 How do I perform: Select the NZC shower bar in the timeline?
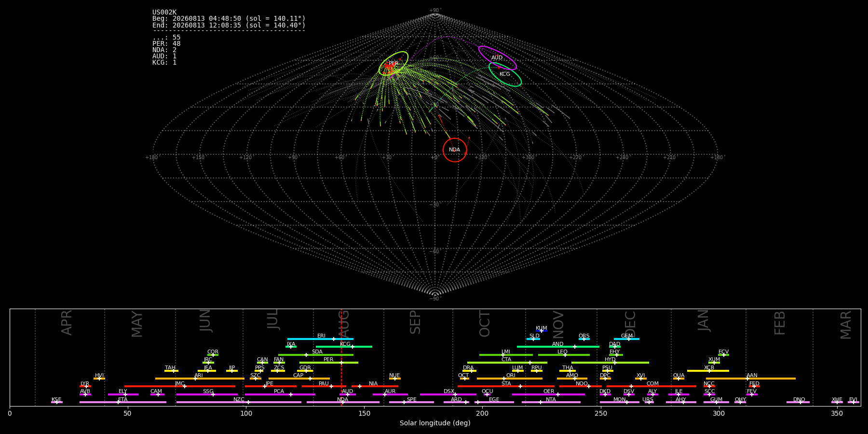[x=239, y=402]
